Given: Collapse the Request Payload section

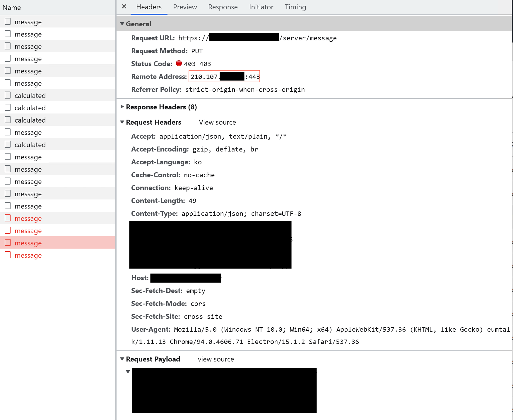Looking at the screenshot, I should point(122,359).
